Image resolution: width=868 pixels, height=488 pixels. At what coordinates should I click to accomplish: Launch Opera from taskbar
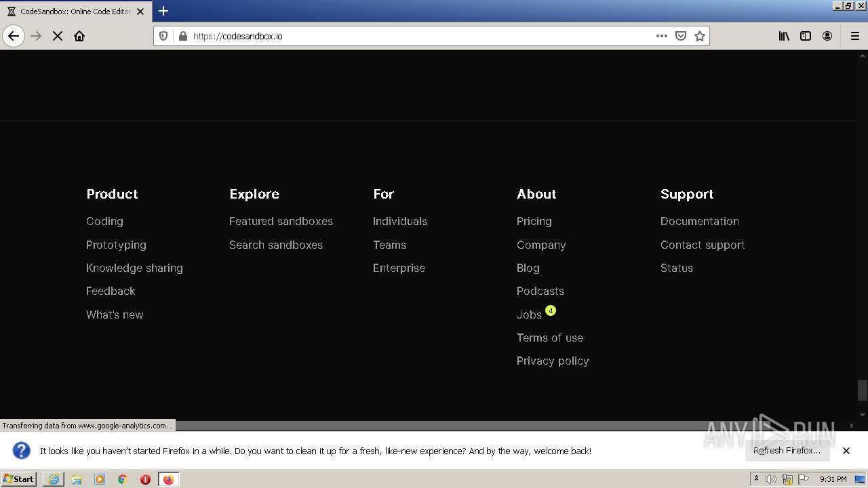[x=145, y=479]
